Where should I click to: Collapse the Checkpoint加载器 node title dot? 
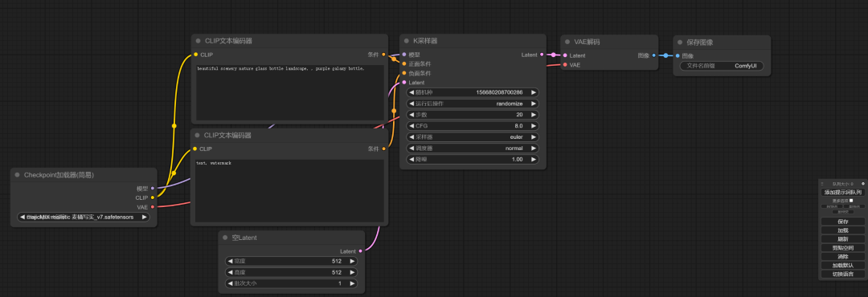pos(17,175)
